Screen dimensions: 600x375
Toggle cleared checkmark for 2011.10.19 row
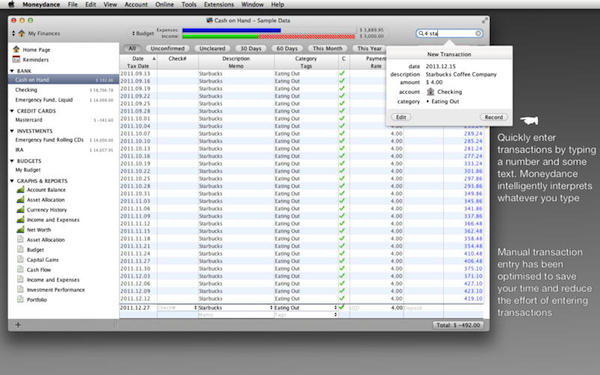click(x=342, y=163)
